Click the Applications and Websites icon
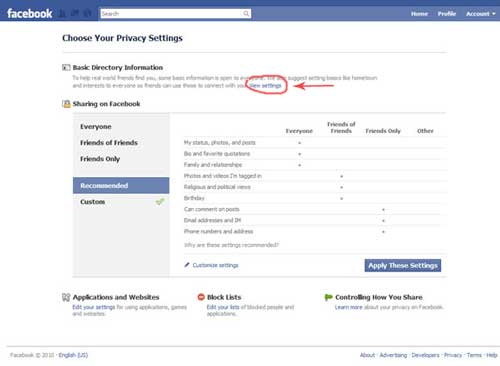This screenshot has width=500, height=366. tap(66, 297)
